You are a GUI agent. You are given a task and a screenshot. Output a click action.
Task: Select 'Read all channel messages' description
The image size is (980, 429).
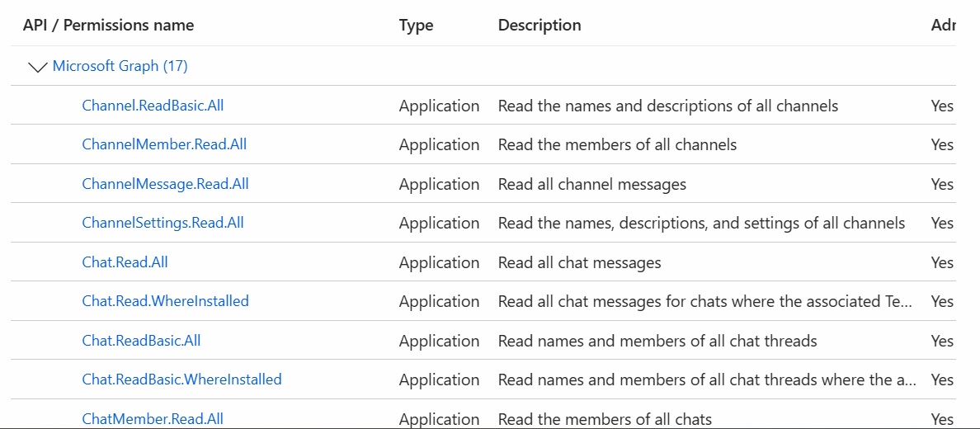point(591,184)
